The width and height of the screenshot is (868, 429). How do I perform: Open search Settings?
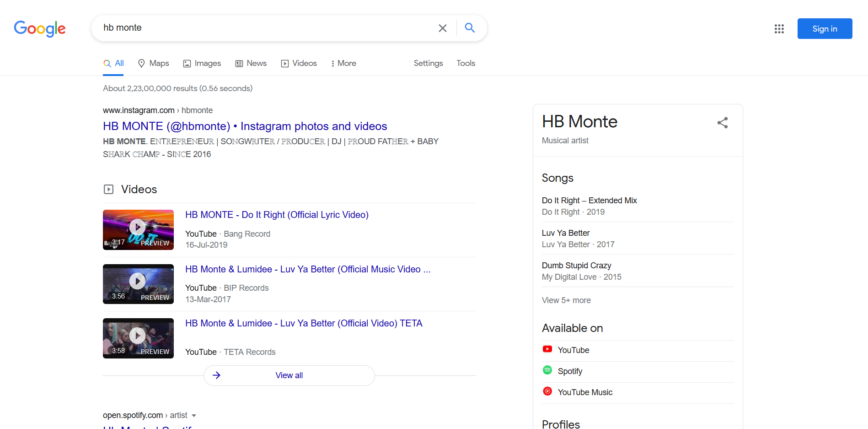pos(428,63)
